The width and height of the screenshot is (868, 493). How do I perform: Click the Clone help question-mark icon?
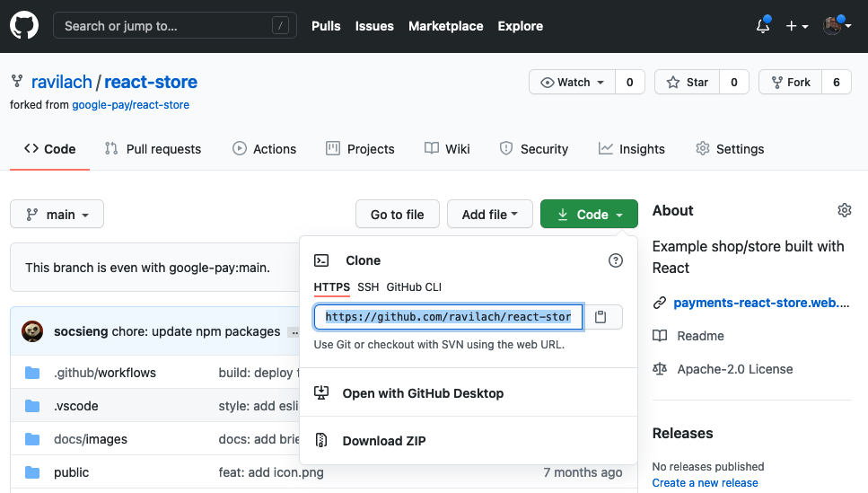click(616, 260)
